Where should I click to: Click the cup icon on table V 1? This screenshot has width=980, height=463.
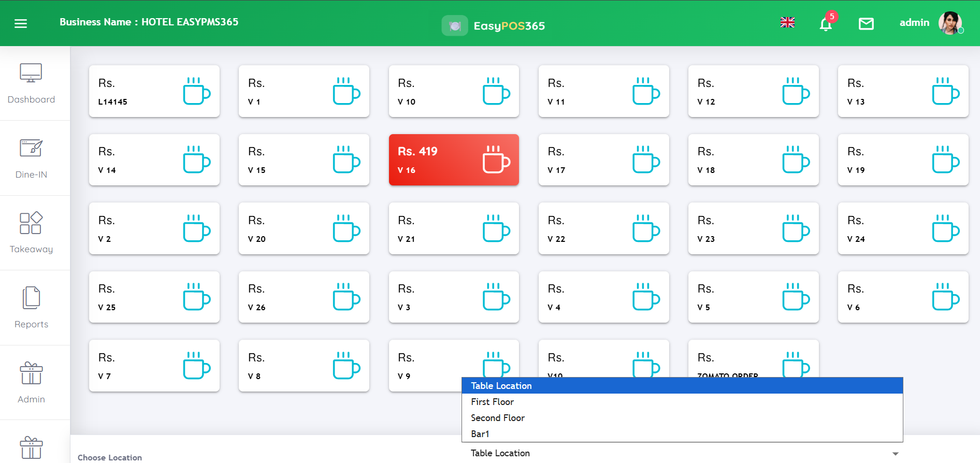[x=347, y=91]
